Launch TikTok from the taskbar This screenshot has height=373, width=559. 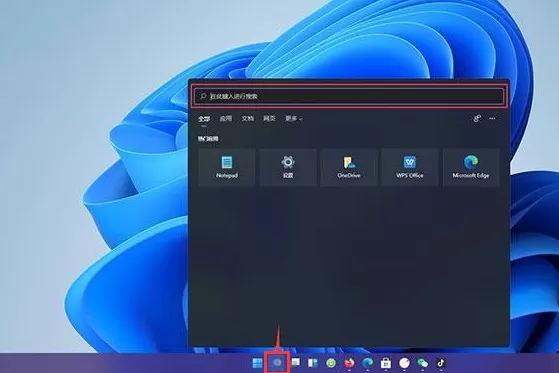pos(441,363)
